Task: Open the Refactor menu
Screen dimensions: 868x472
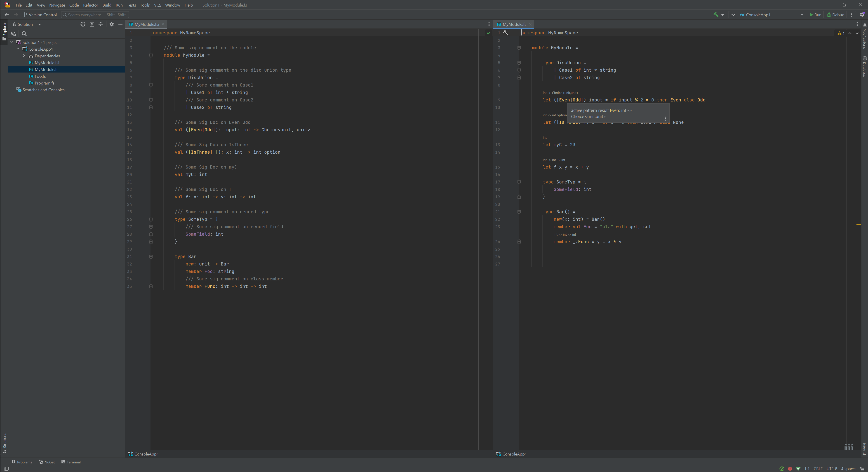Action: (90, 5)
